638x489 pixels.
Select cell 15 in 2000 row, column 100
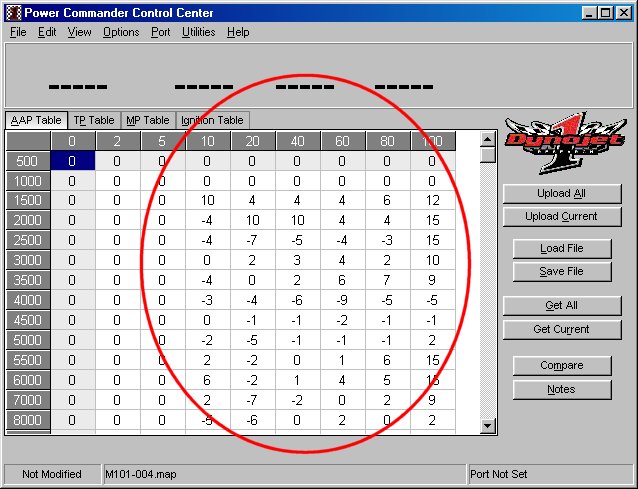(433, 220)
